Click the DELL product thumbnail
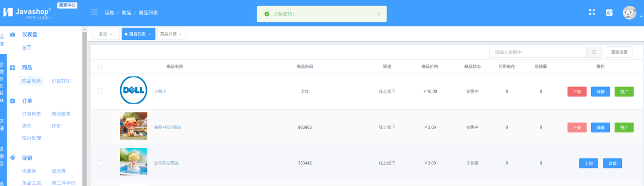 [x=133, y=90]
